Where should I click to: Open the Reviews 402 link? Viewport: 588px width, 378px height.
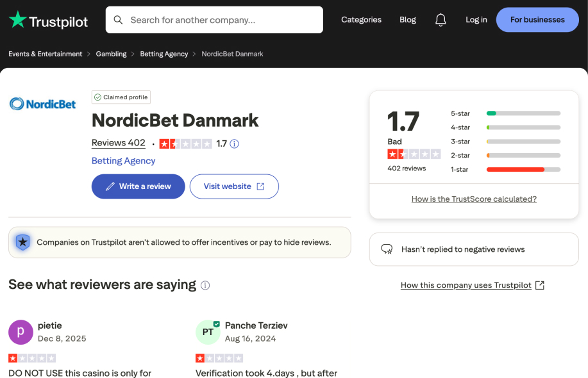(119, 142)
